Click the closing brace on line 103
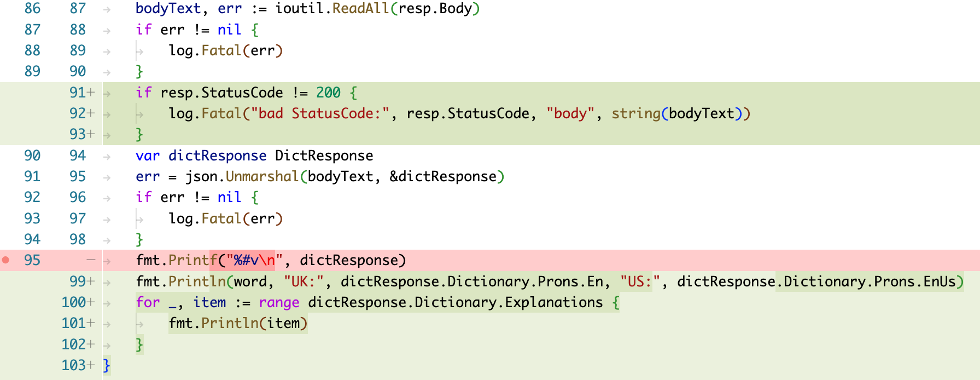 107,365
